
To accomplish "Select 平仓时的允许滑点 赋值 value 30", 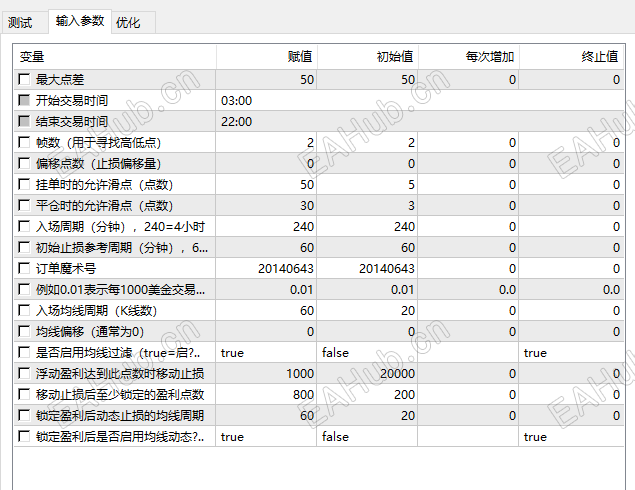I will coord(266,206).
